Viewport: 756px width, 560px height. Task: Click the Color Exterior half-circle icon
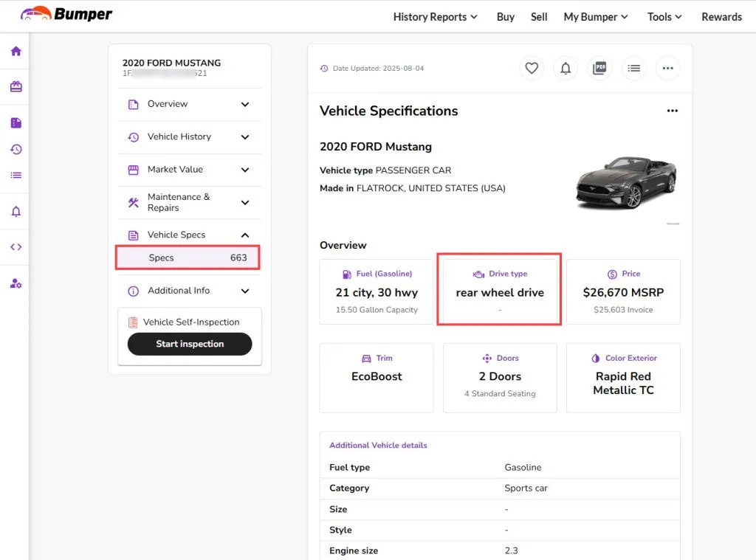pos(596,358)
